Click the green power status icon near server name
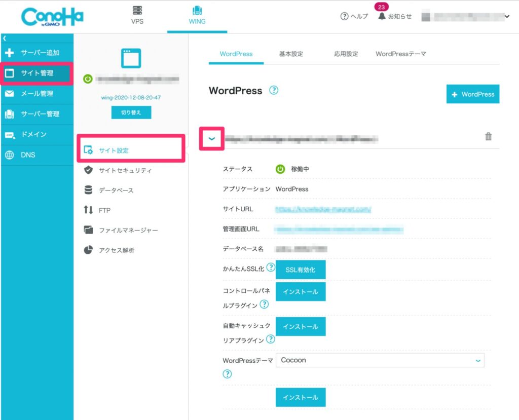The width and height of the screenshot is (519, 420). point(88,79)
